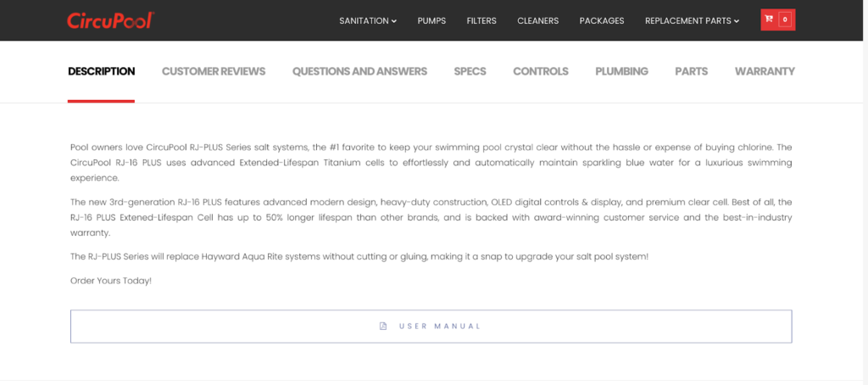Screen dimensions: 868x385
Task: Show the Parts tab
Action: [692, 71]
